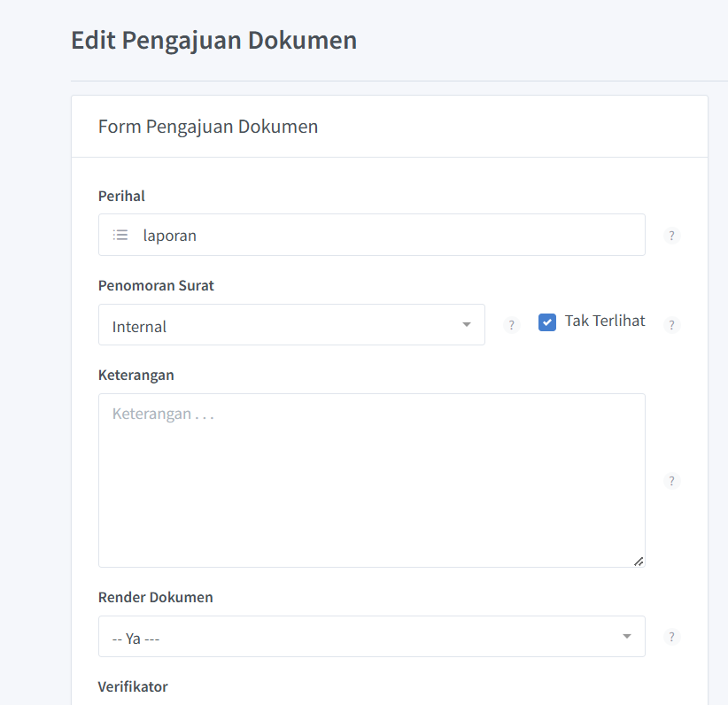
Task: Click the Form Pengajuan Dokumen card header
Action: click(208, 127)
